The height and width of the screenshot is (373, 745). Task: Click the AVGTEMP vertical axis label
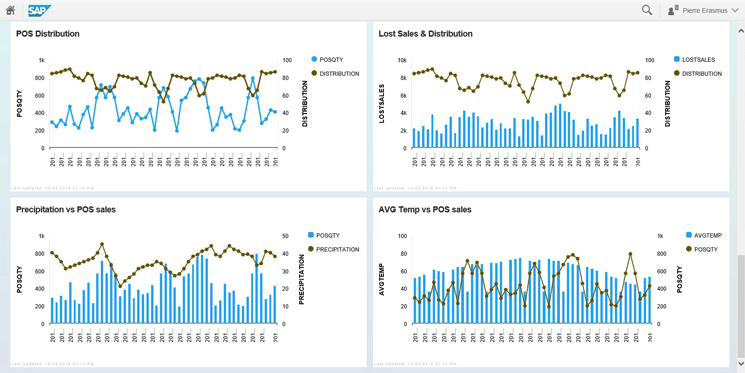tap(382, 279)
